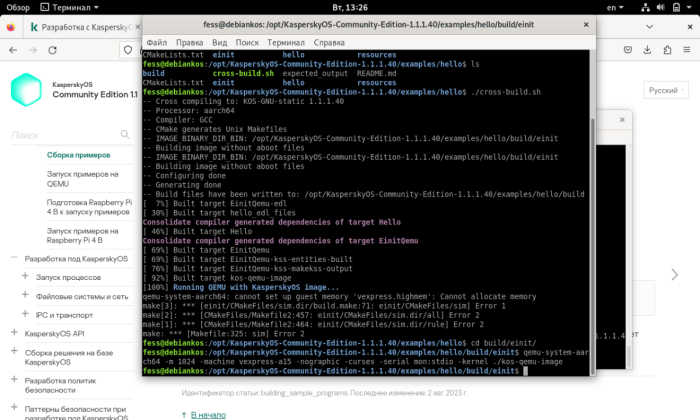
Task: Click the battery icon in top bar
Action: [x=676, y=7]
